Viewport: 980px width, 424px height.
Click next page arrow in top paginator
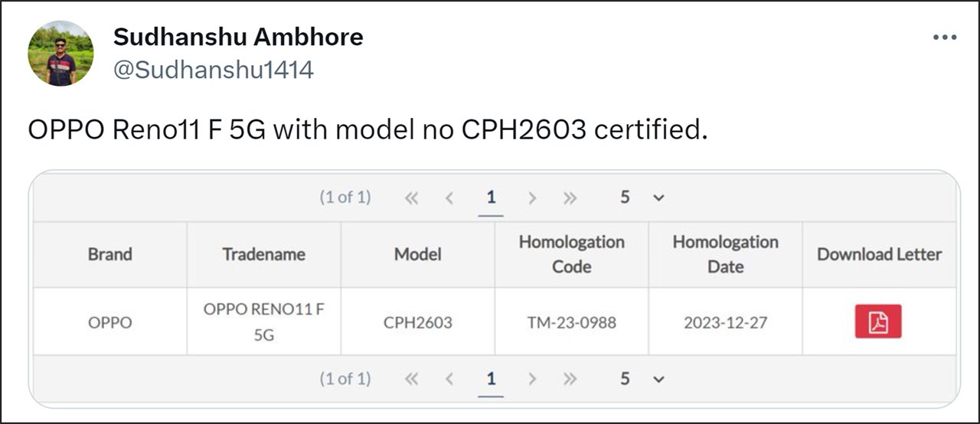[532, 197]
